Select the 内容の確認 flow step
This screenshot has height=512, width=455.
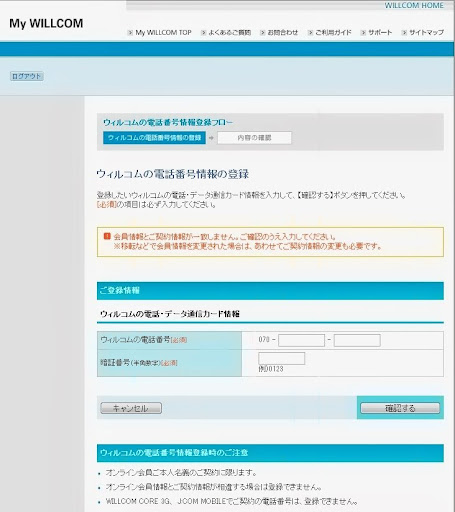[254, 138]
